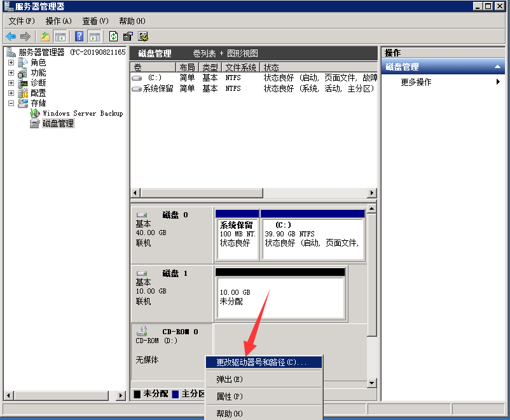
Task: Click the blue Help question mark icon
Action: (79, 36)
